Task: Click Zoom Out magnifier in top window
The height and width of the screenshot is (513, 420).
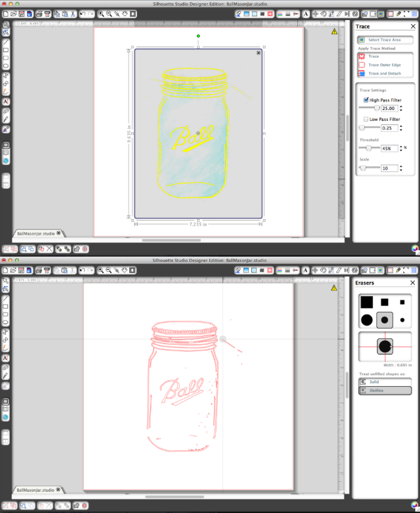Action: (x=109, y=14)
